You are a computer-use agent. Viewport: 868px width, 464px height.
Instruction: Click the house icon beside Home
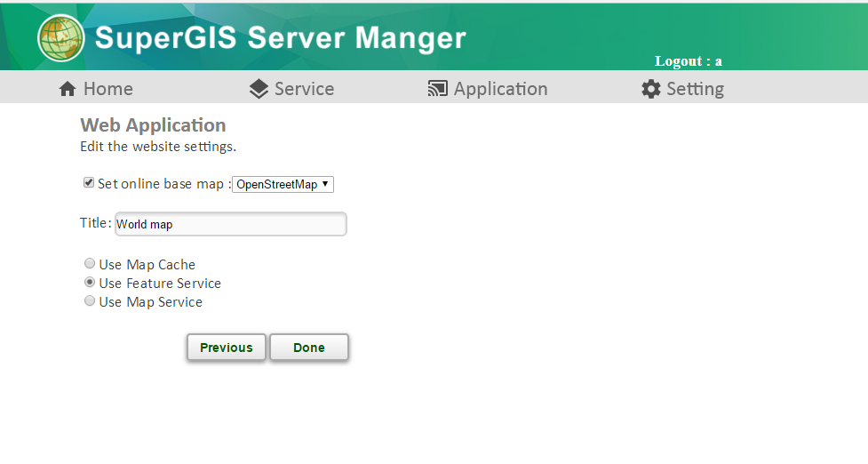click(68, 89)
